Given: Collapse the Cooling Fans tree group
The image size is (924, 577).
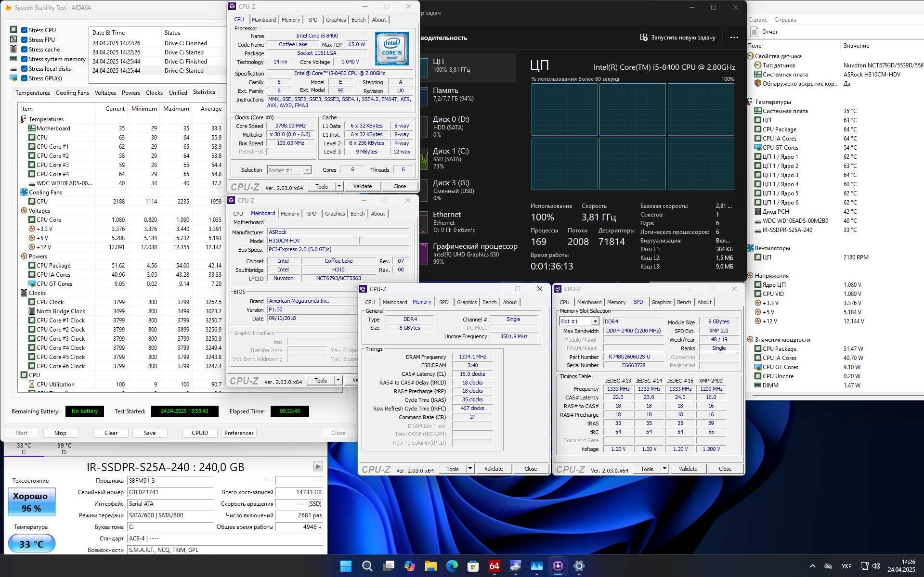Looking at the screenshot, I should tap(24, 192).
